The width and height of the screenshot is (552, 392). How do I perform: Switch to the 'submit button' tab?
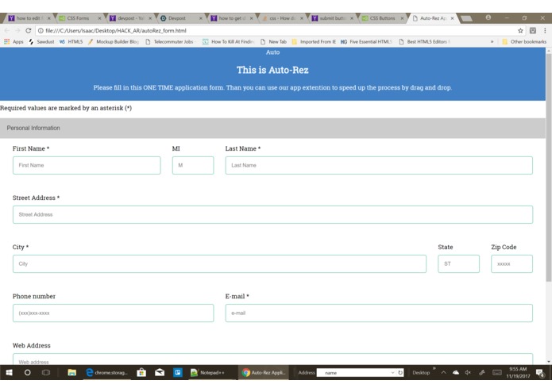(x=332, y=18)
